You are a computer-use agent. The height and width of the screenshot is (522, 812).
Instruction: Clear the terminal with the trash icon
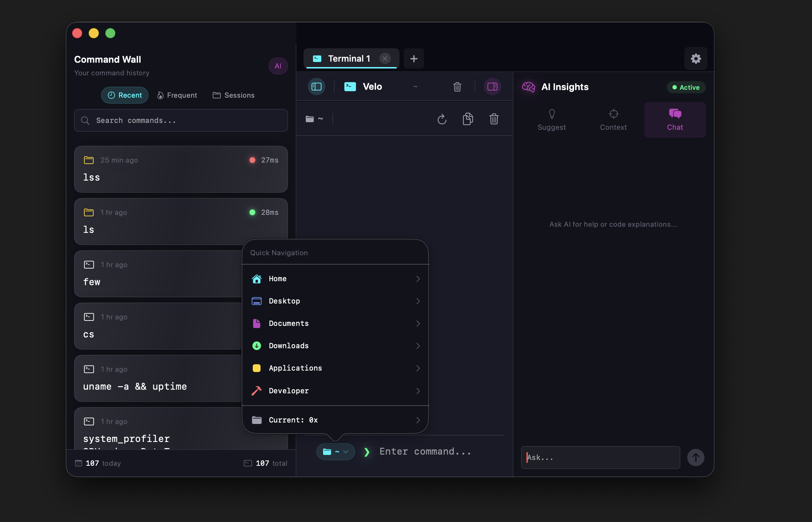(x=494, y=119)
